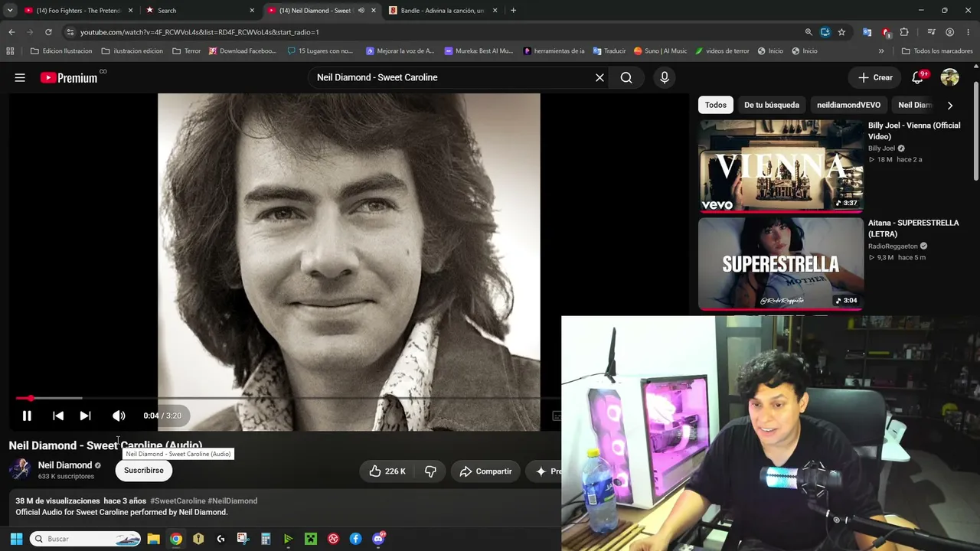Show more filter chips with the arrow
980x551 pixels.
click(950, 105)
